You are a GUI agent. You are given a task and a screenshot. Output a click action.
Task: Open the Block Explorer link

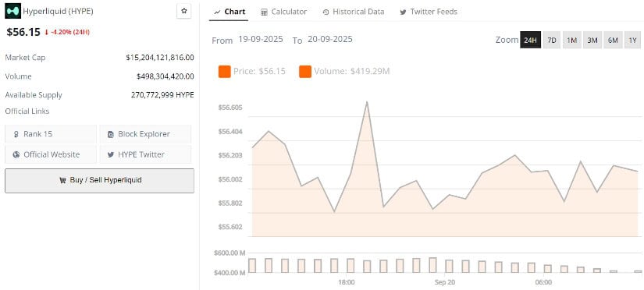tap(145, 134)
